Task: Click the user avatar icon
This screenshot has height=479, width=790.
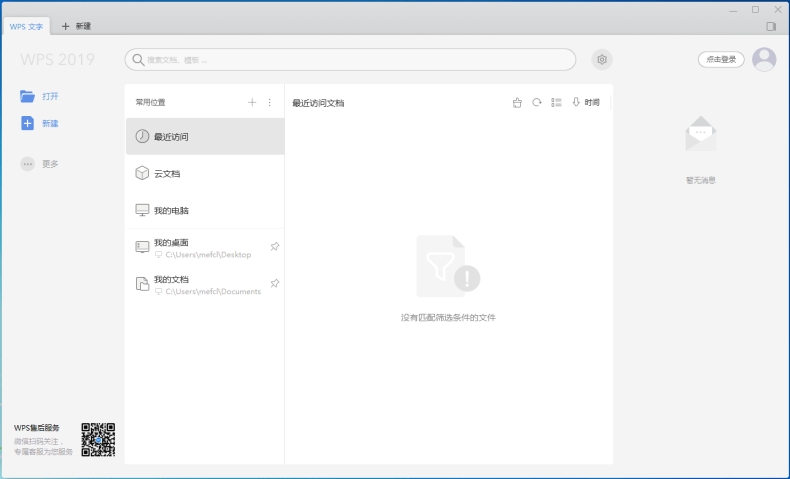Action: [x=764, y=59]
